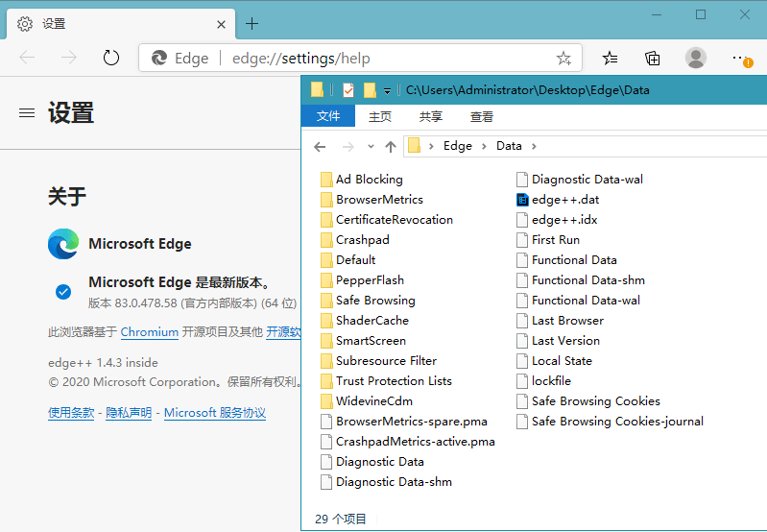Reload the Edge settings page
Screen dimensions: 767x532
[x=111, y=58]
